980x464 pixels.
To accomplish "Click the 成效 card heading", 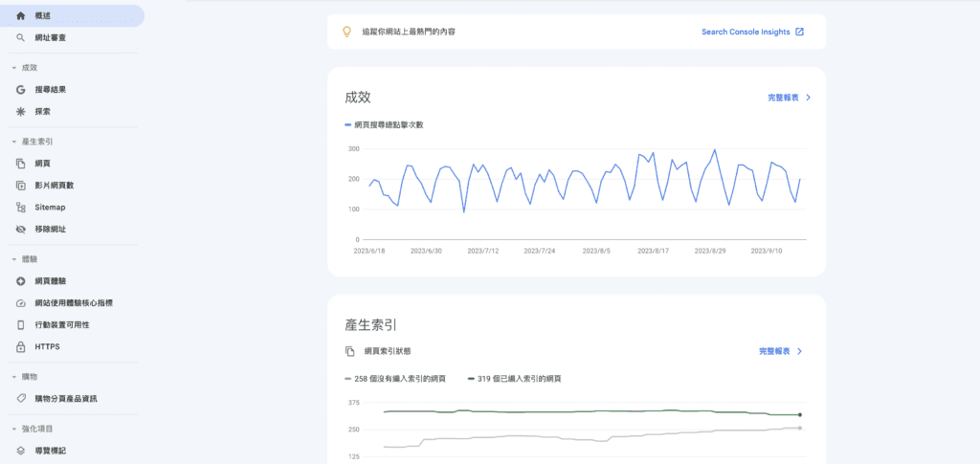I will click(358, 98).
